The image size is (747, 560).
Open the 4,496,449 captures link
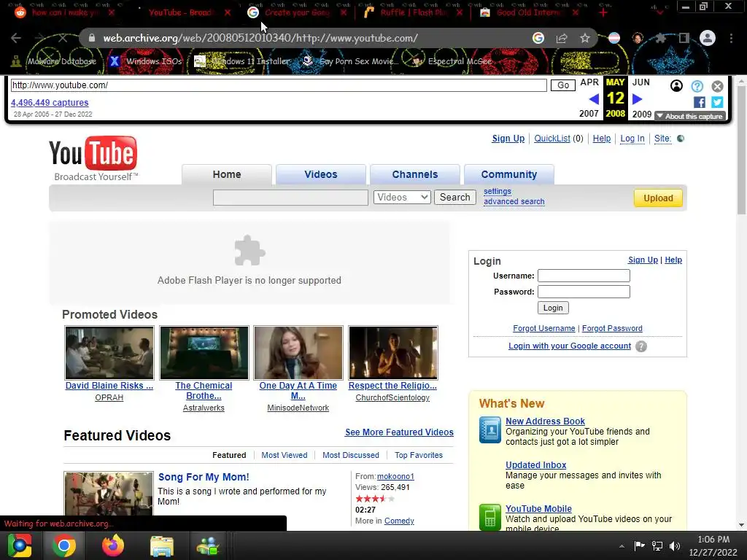click(x=50, y=102)
